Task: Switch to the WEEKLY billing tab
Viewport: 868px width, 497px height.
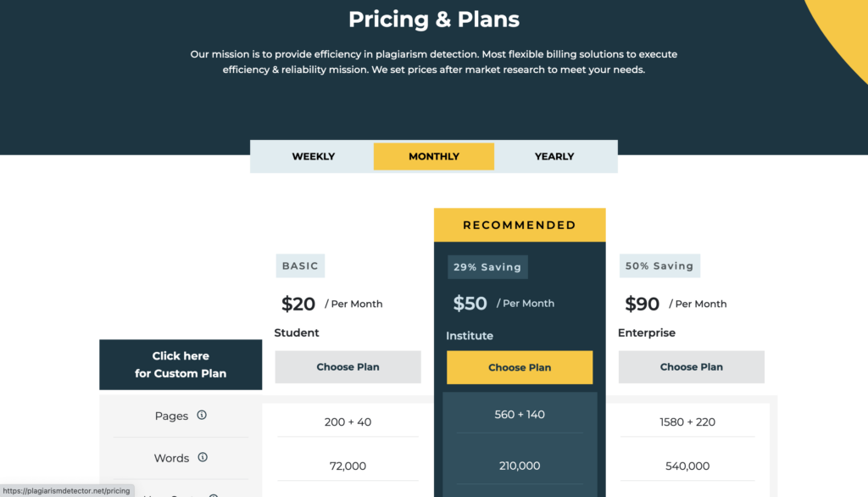Action: point(313,156)
